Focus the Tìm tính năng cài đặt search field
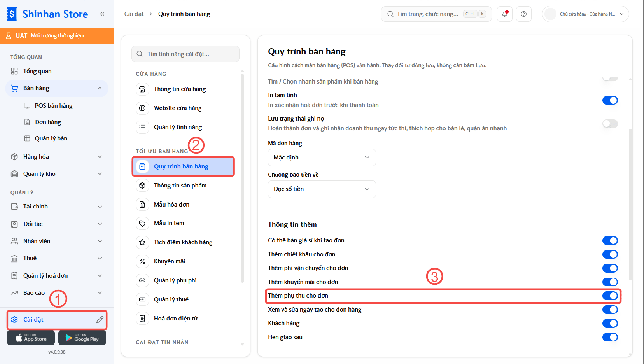Image resolution: width=644 pixels, height=364 pixels. point(185,54)
